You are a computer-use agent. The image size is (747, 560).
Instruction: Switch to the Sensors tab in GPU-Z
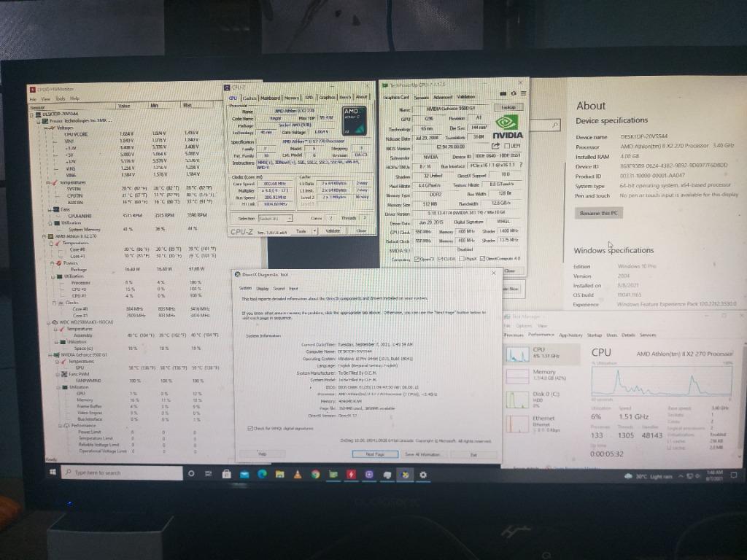click(x=421, y=97)
